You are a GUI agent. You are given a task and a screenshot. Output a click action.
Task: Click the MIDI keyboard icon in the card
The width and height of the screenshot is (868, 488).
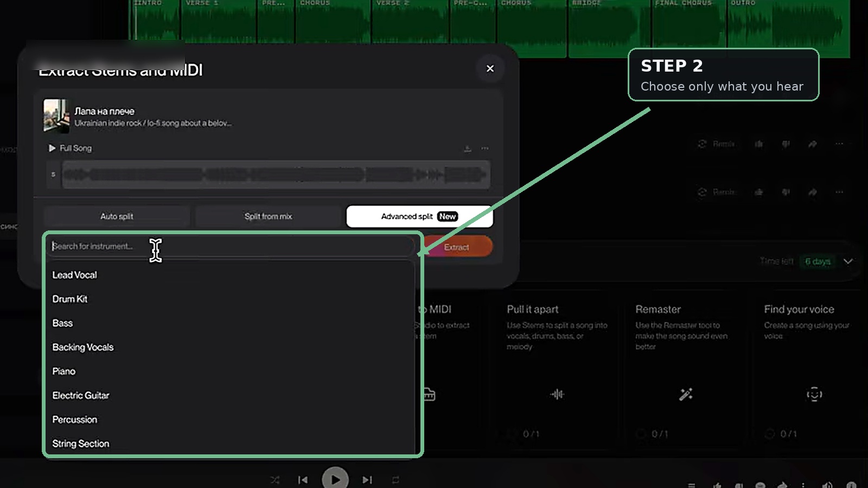pos(429,394)
